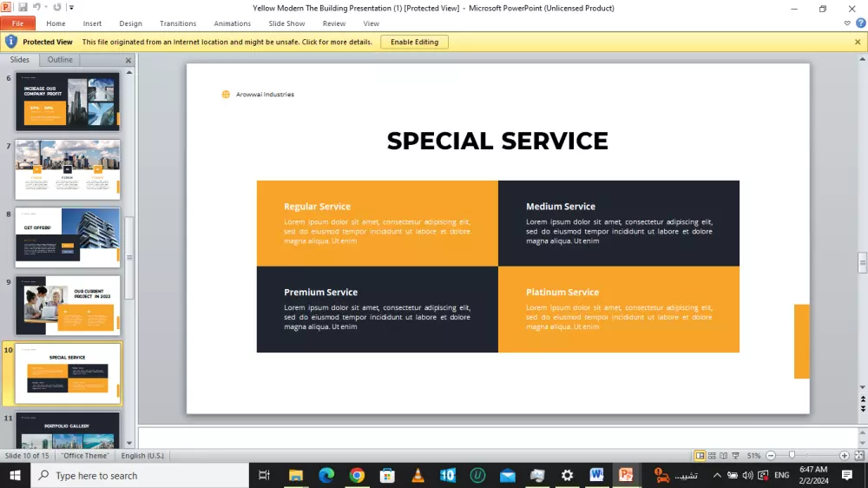Image resolution: width=868 pixels, height=488 pixels.
Task: Go to next slide double-arrow button
Action: pyautogui.click(x=863, y=408)
